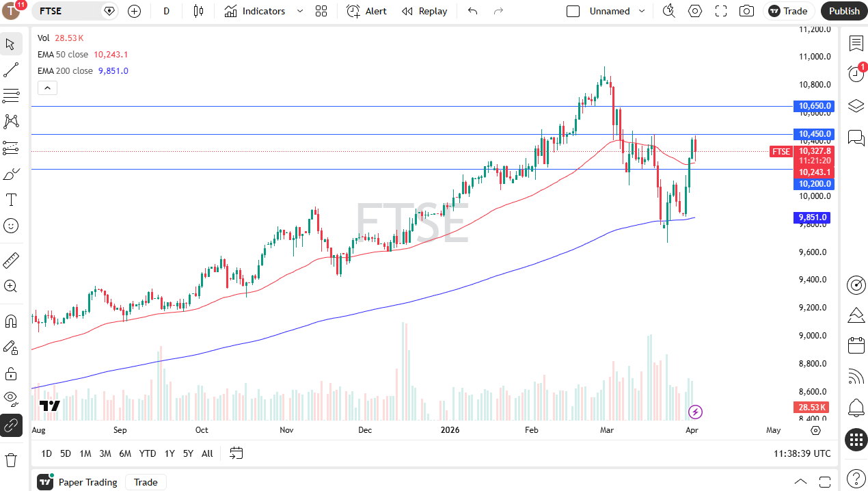Switch to the Trade tab at bottom
Viewport: 868px width, 491px height.
click(x=146, y=482)
